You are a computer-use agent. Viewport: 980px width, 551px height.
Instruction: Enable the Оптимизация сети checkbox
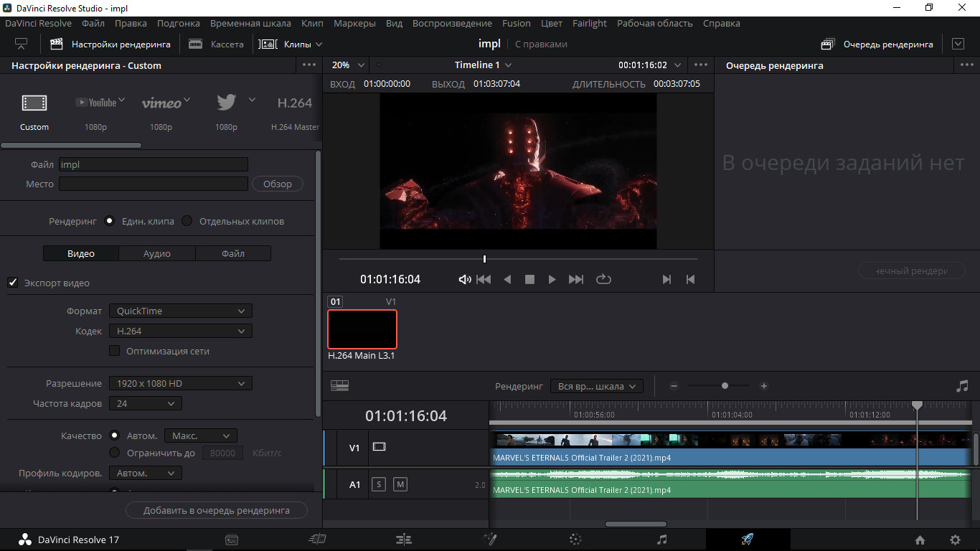click(114, 351)
